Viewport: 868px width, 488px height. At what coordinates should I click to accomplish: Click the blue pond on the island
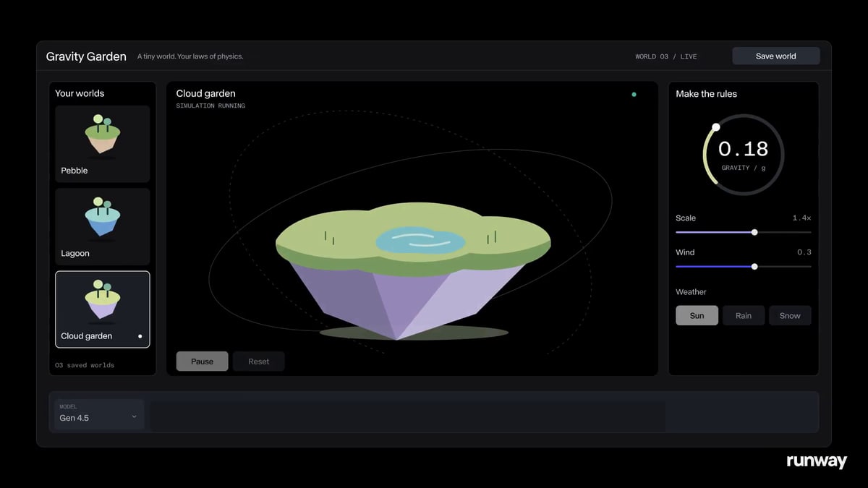420,241
